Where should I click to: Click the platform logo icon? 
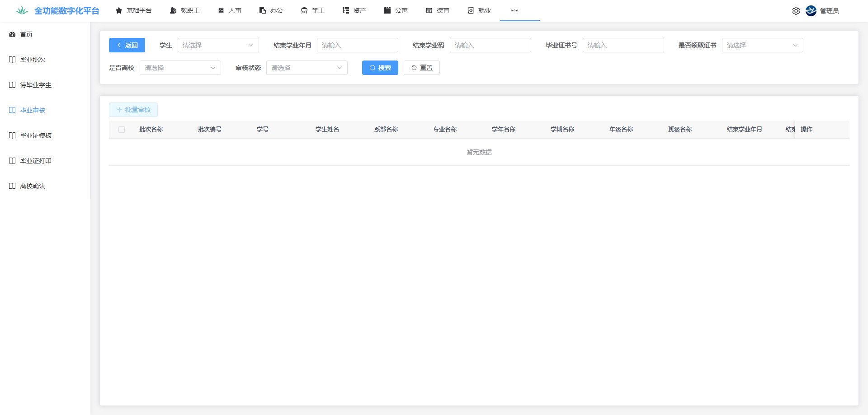point(22,11)
